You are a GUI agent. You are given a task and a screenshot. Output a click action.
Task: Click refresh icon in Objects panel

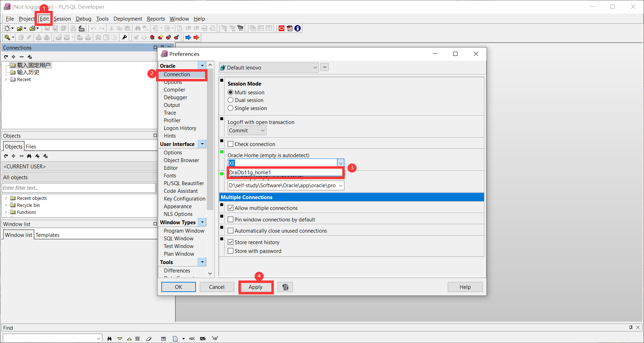[x=6, y=156]
